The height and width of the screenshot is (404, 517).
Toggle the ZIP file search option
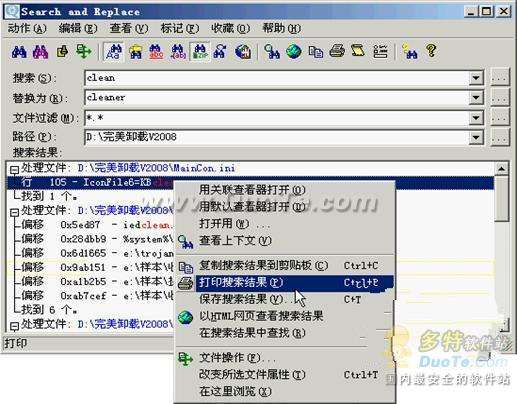point(199,52)
